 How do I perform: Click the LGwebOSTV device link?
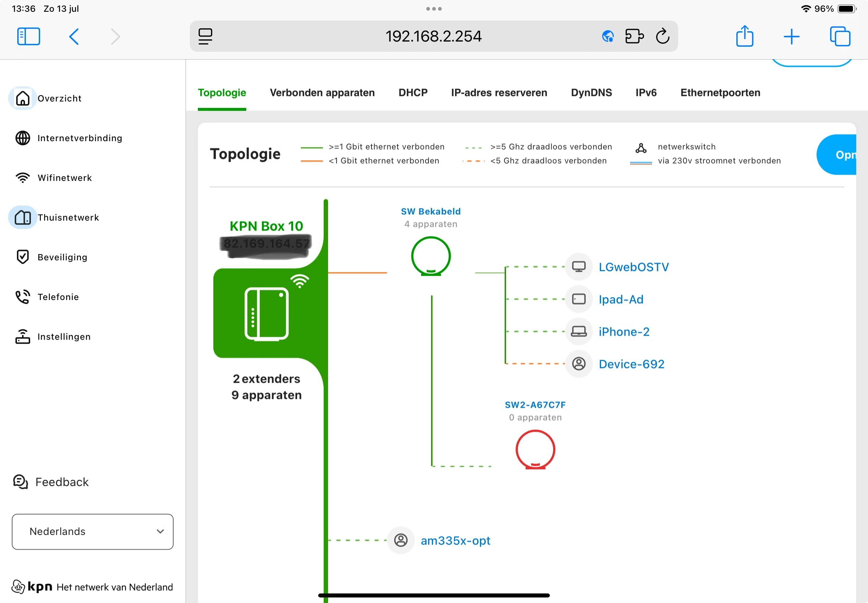coord(634,267)
